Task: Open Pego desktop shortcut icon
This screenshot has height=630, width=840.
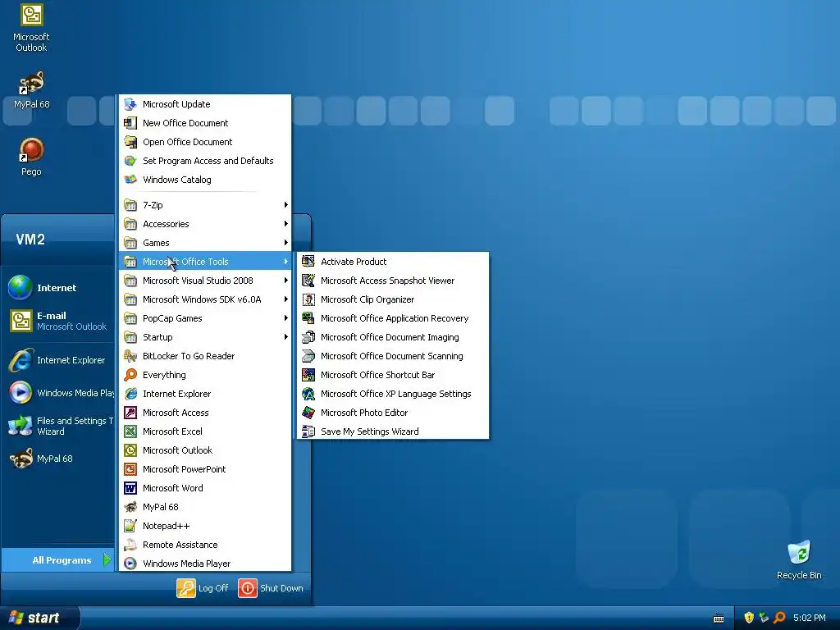Action: tap(31, 150)
